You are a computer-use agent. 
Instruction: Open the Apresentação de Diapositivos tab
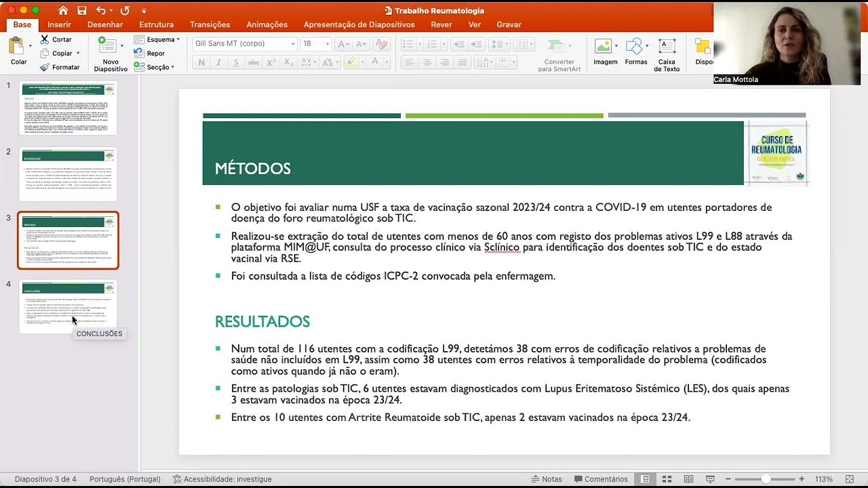(x=359, y=24)
